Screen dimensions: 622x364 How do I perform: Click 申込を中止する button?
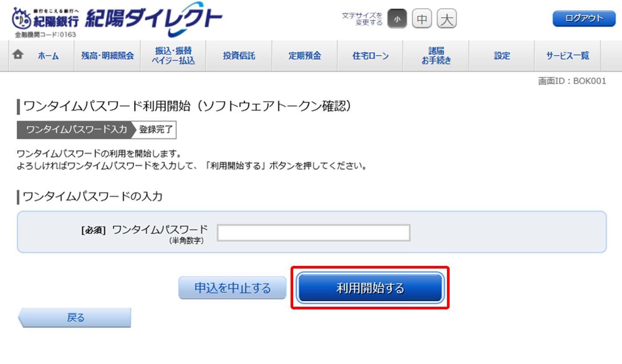click(x=232, y=288)
